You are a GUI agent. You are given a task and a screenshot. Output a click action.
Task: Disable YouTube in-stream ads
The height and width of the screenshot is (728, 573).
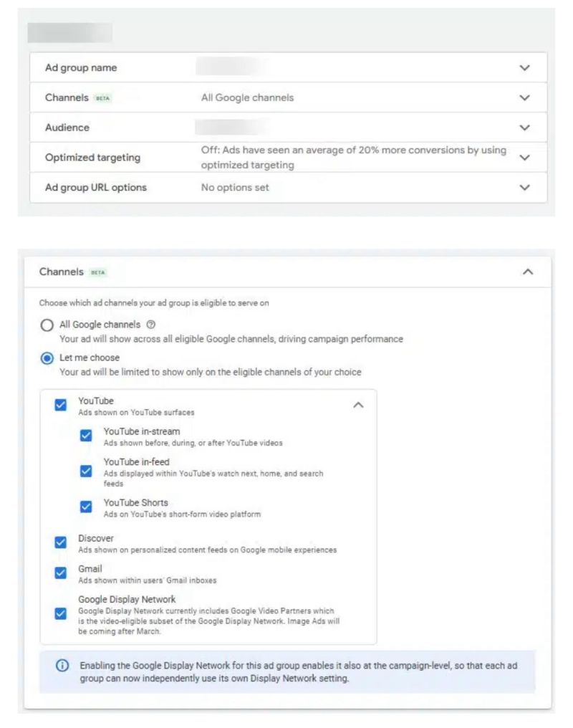tap(87, 435)
